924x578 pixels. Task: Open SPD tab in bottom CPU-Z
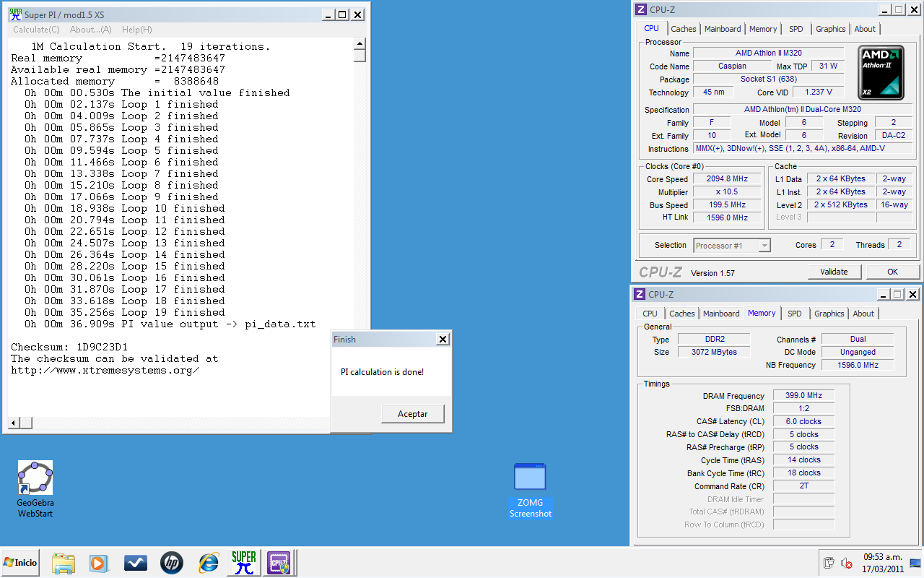click(x=794, y=314)
